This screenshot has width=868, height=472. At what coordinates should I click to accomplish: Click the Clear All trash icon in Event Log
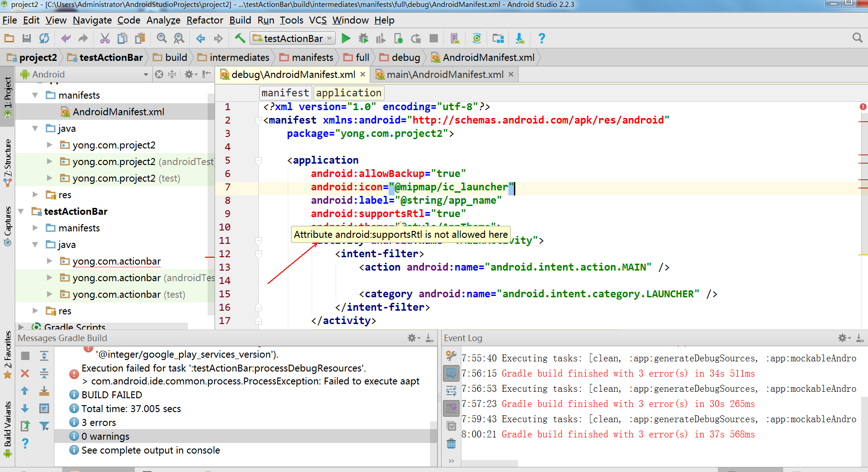tap(451, 444)
